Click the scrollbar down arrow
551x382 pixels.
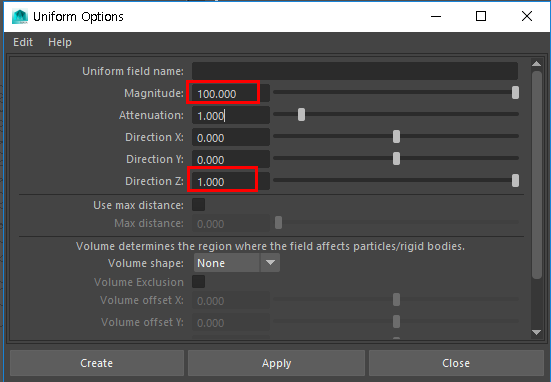coord(536,332)
